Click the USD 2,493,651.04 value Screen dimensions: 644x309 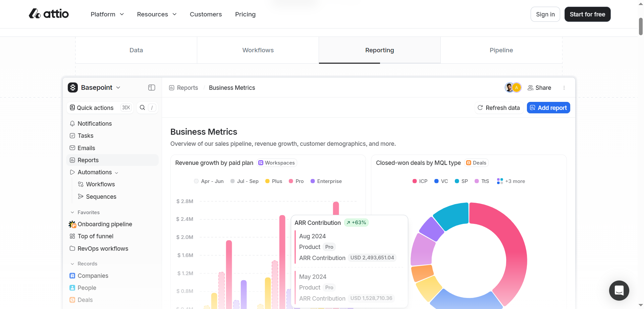coord(372,258)
